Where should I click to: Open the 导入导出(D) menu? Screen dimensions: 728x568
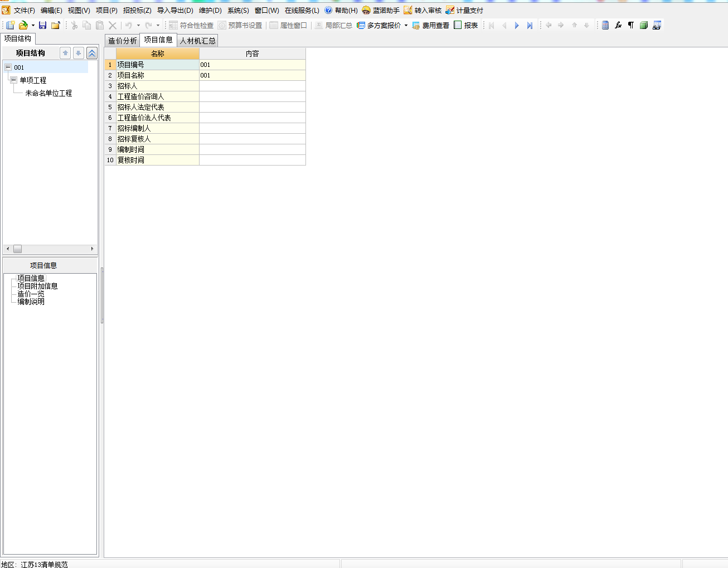175,11
